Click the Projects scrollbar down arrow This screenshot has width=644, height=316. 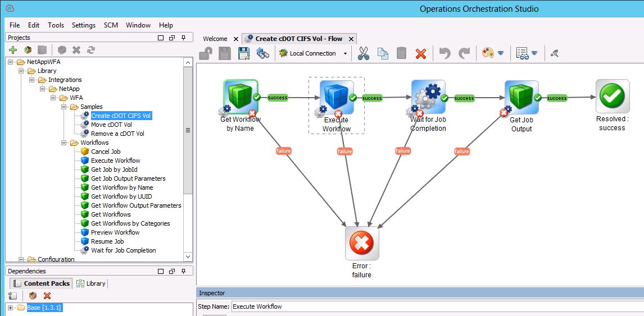pyautogui.click(x=188, y=257)
